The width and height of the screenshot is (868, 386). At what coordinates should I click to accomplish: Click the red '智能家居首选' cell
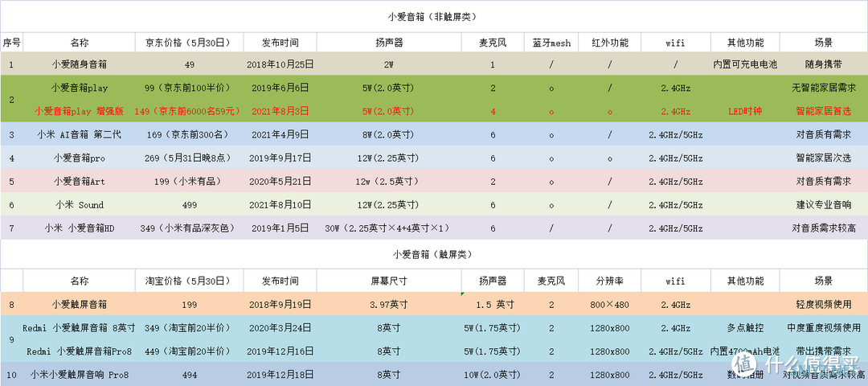pyautogui.click(x=824, y=111)
